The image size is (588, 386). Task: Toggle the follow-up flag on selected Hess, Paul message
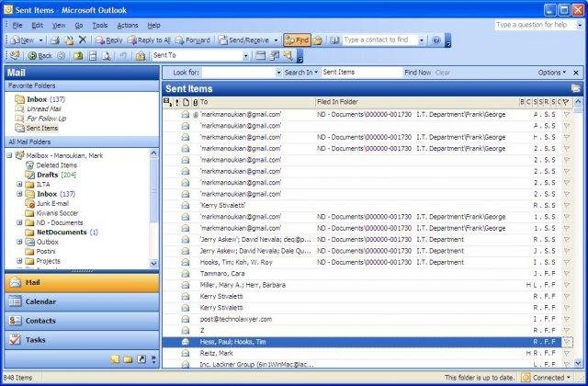(x=567, y=342)
